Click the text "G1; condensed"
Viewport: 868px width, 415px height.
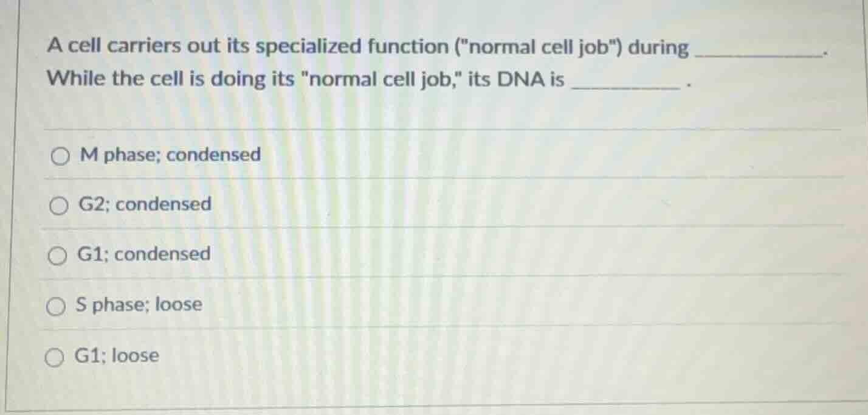(x=143, y=255)
